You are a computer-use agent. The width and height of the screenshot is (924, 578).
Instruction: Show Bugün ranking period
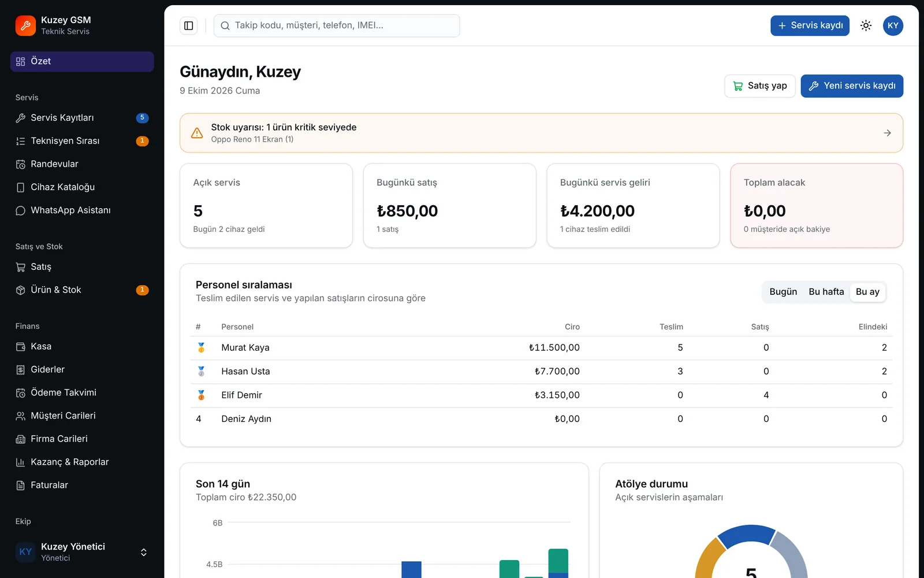tap(783, 292)
